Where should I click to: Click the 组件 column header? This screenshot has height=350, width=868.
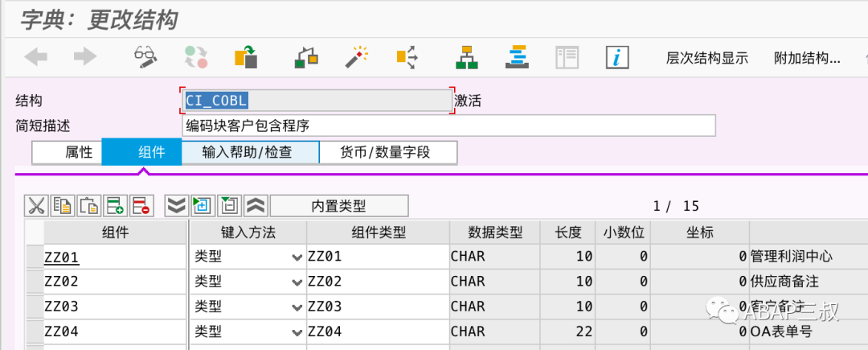[x=115, y=233]
